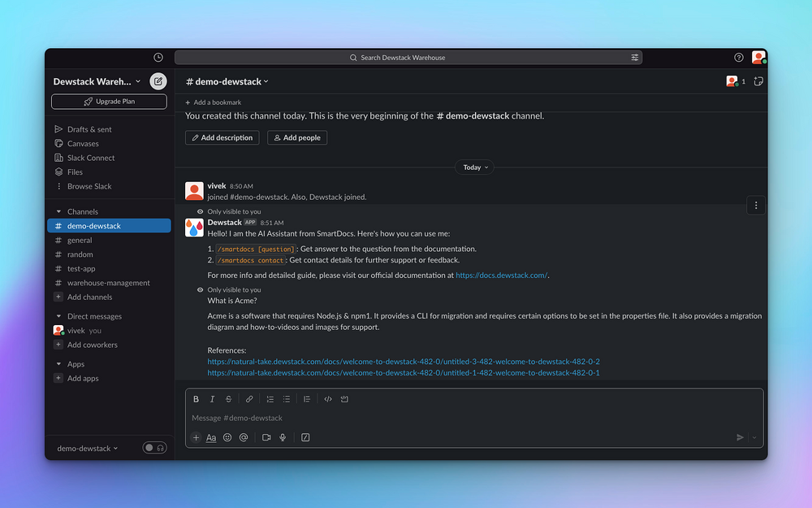The image size is (812, 508).
Task: Open the Today date dropdown
Action: click(474, 167)
